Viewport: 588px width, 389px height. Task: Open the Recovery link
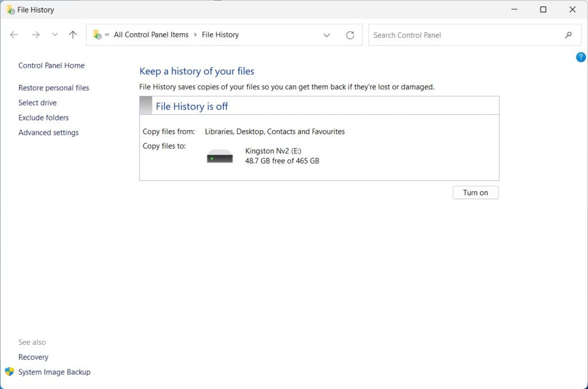click(x=33, y=357)
